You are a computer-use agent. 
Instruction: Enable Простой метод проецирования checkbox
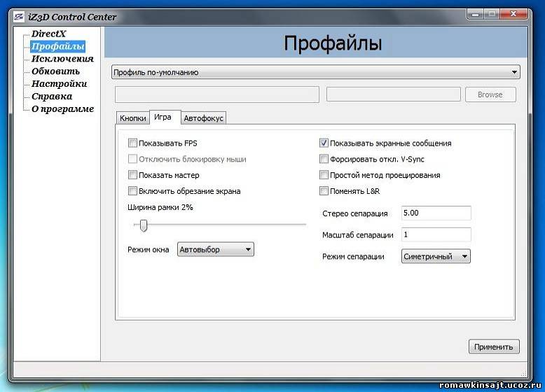pyautogui.click(x=324, y=174)
